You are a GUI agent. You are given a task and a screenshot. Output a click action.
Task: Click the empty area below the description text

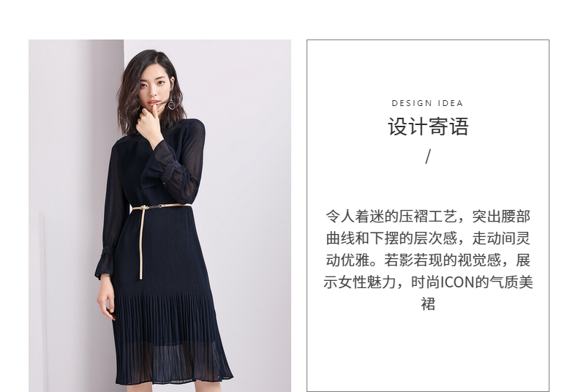pyautogui.click(x=427, y=350)
